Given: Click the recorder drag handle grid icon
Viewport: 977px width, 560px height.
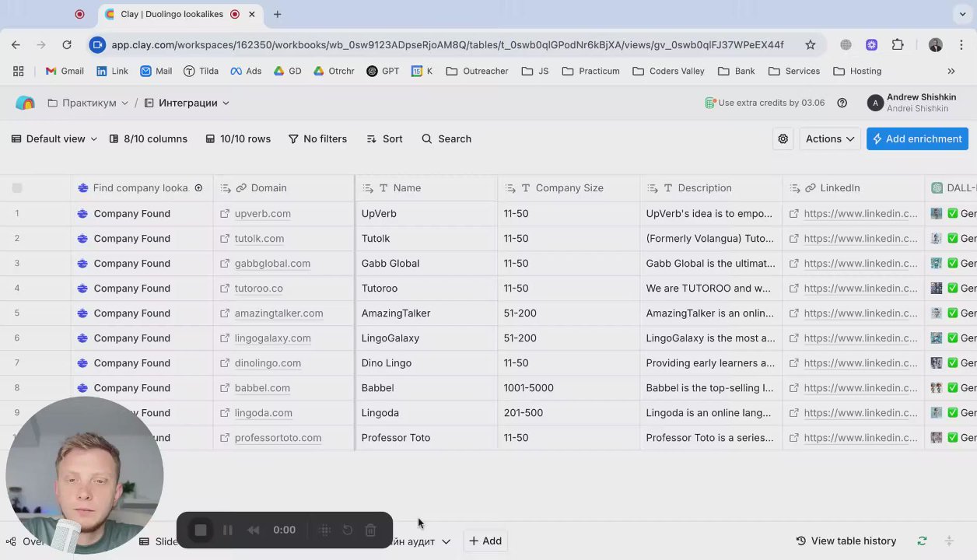Looking at the screenshot, I should tap(325, 530).
